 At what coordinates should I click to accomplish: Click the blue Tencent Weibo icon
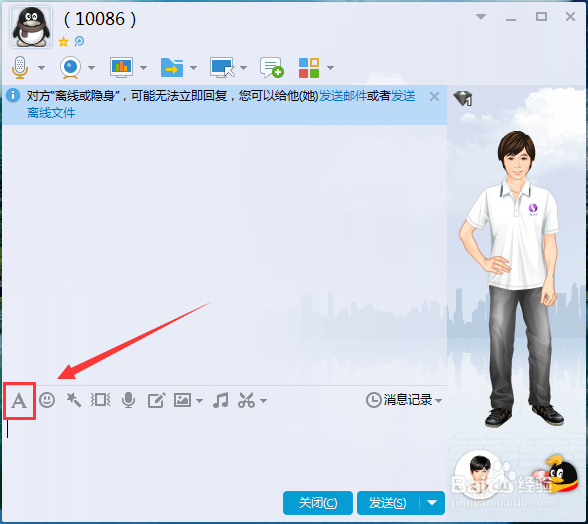[x=79, y=41]
